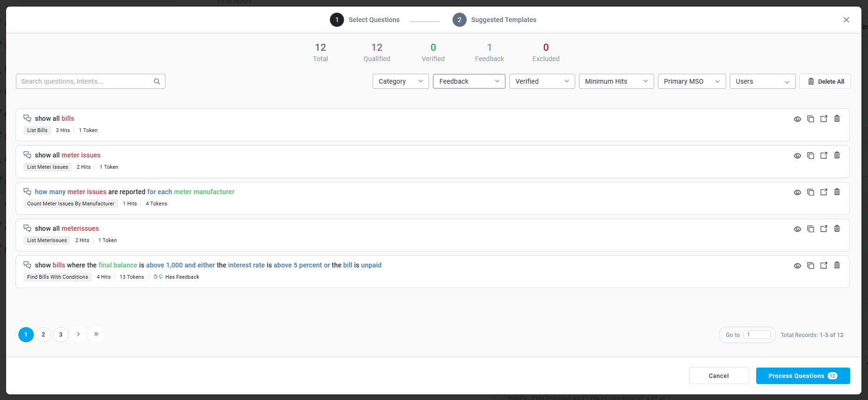Delete the 'show all meter issues' question
This screenshot has height=400, width=868.
click(837, 155)
